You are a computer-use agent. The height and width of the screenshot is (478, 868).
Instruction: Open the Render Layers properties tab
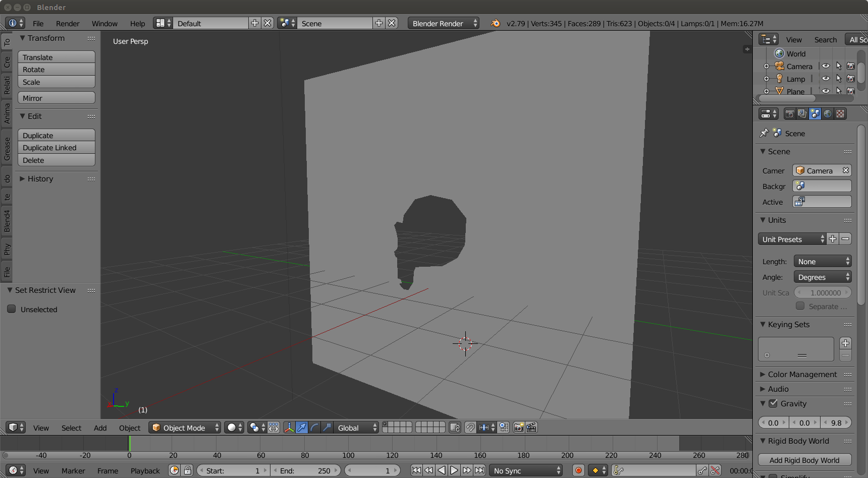tap(802, 114)
